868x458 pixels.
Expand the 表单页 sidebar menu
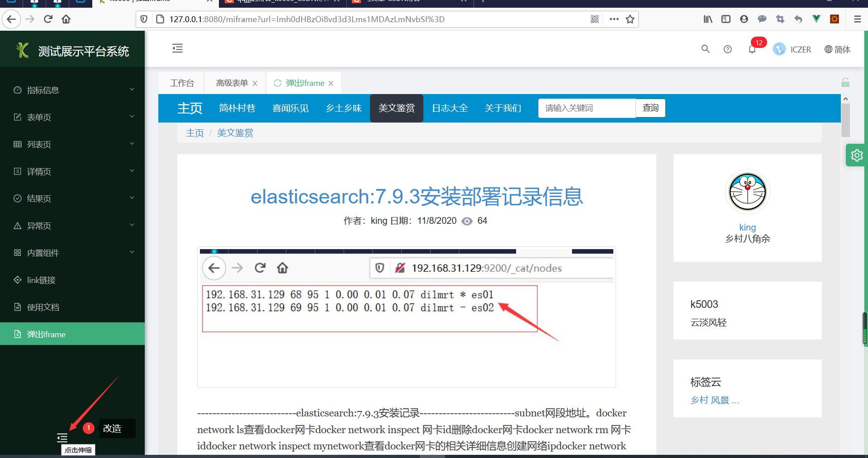(x=72, y=117)
